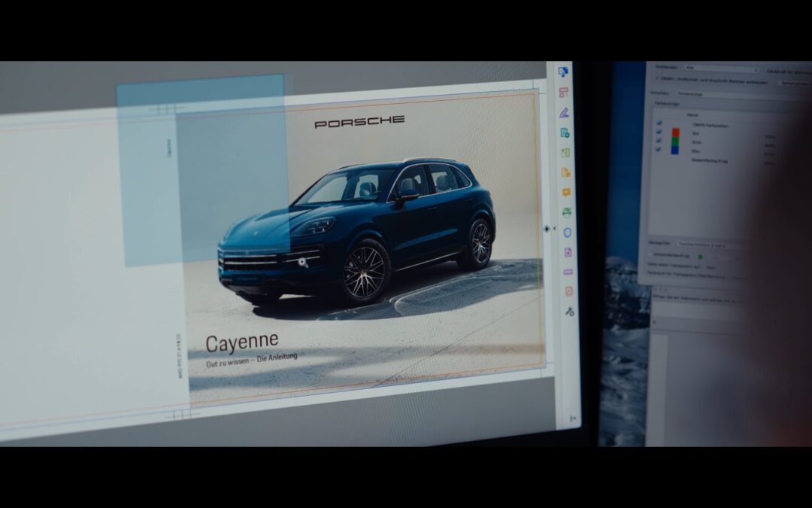The width and height of the screenshot is (812, 508).
Task: Open the red-orange page tool icon
Action: [568, 291]
